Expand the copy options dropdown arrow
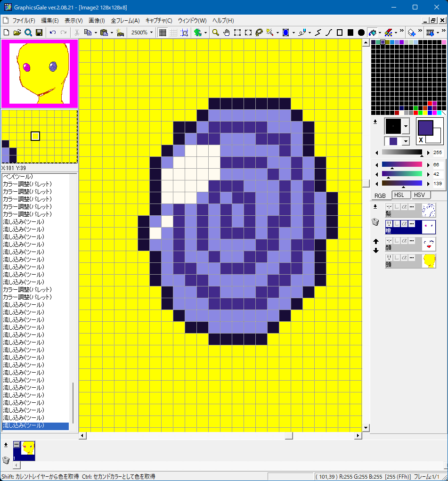 pos(96,33)
